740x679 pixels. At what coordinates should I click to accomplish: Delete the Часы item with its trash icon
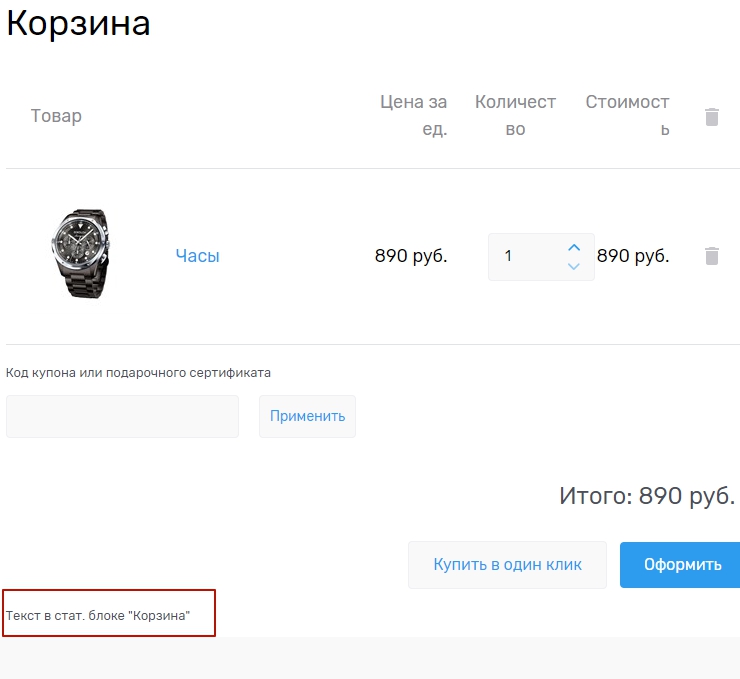(712, 256)
